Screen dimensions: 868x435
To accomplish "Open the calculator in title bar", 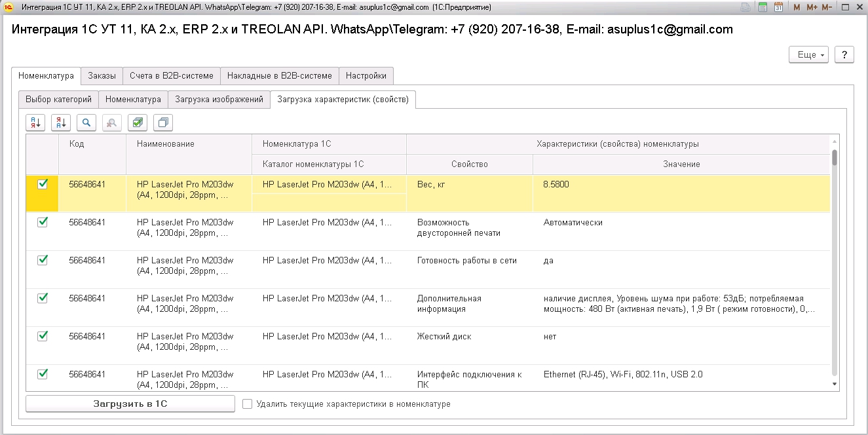I will (x=763, y=7).
